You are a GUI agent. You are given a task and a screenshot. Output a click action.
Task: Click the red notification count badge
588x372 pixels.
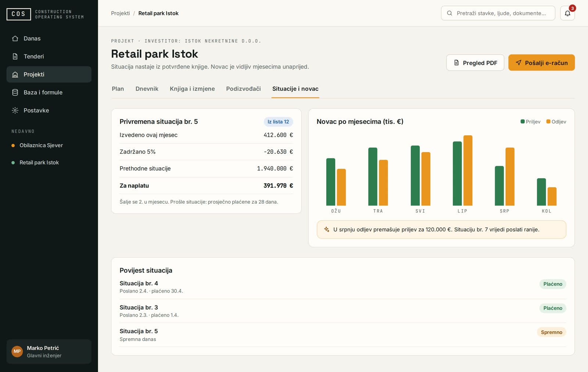coord(572,8)
